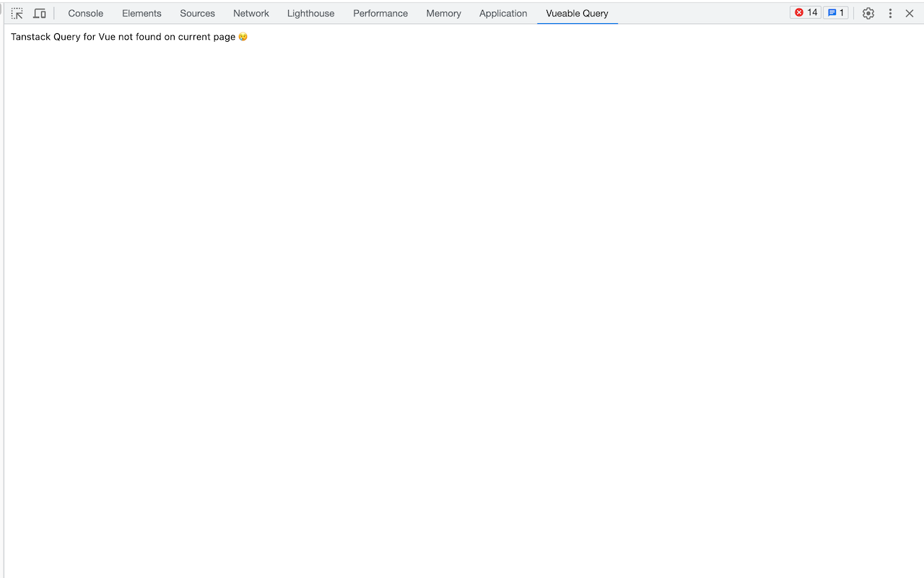Screen dimensions: 924x578
Task: Switch to the Console tab
Action: tap(85, 13)
